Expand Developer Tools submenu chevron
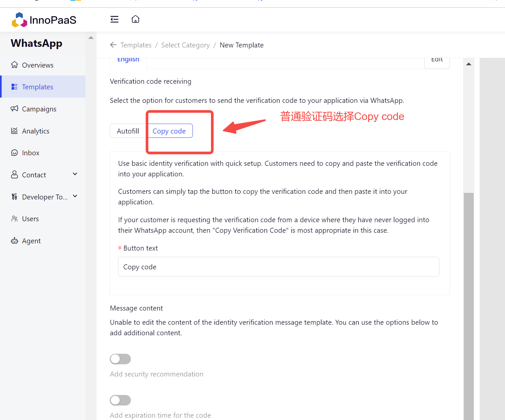The width and height of the screenshot is (505, 420). pos(75,196)
